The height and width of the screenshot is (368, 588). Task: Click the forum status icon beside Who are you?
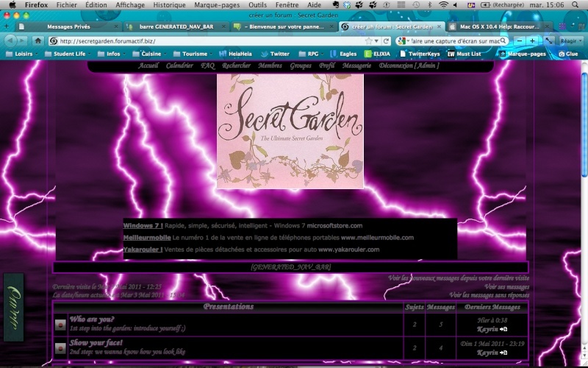(60, 325)
